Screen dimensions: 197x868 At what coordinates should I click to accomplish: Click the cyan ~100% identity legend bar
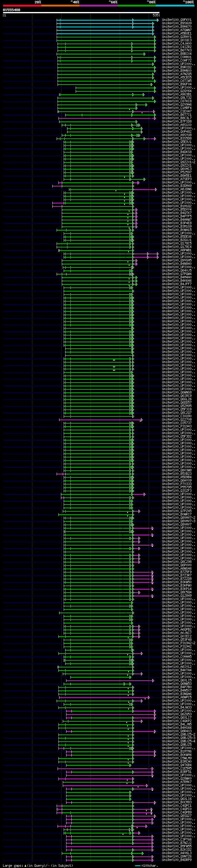pyautogui.click(x=175, y=6)
